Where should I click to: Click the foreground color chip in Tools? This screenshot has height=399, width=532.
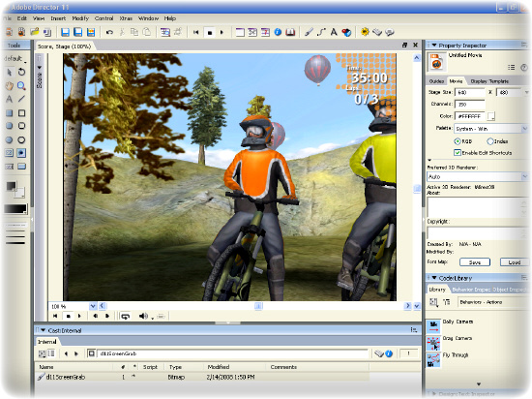(12, 186)
